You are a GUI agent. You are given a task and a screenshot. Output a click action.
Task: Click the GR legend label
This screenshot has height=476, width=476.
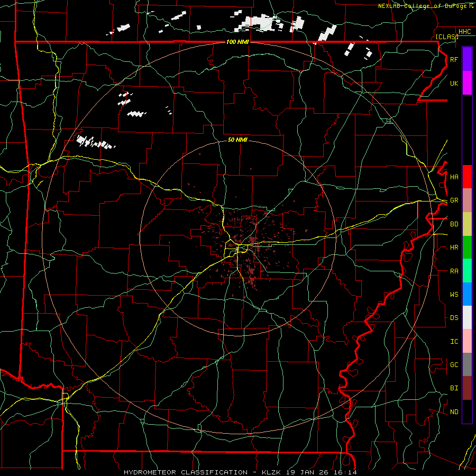point(454,200)
